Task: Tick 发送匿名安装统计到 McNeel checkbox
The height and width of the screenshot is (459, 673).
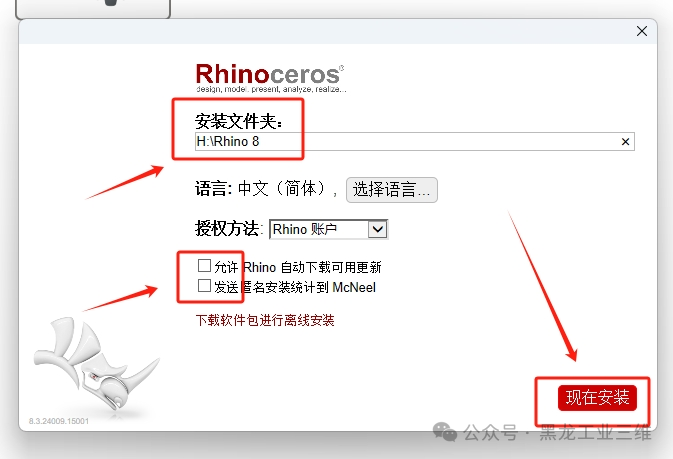Action: pyautogui.click(x=204, y=286)
